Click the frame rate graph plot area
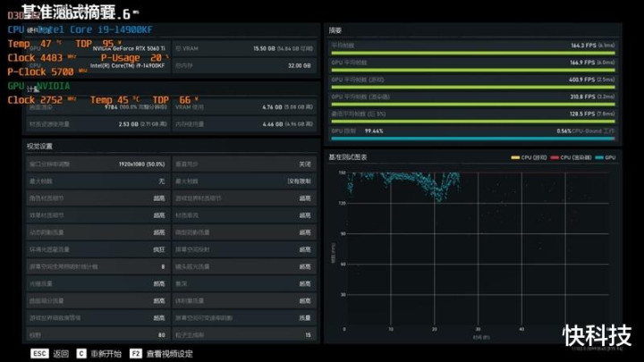 (478, 249)
